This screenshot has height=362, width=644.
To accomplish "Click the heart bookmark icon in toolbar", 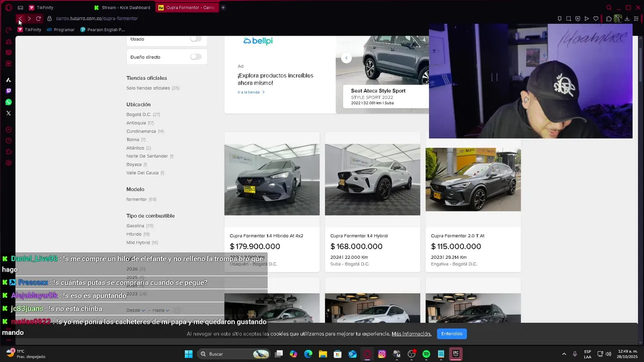I will 596,19.
